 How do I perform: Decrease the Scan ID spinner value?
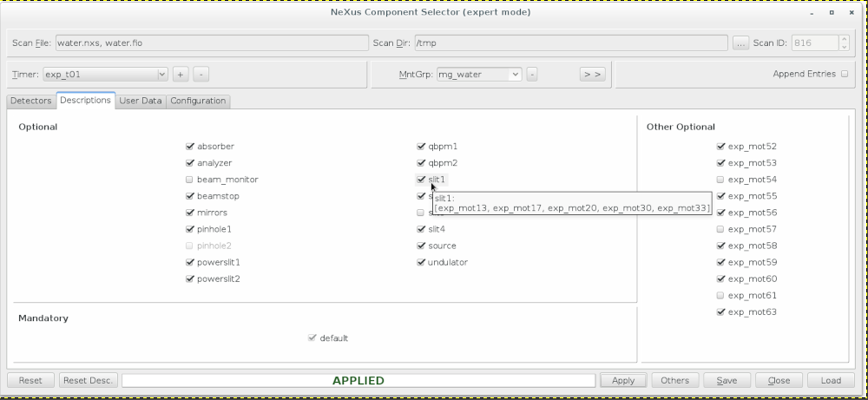coord(844,47)
